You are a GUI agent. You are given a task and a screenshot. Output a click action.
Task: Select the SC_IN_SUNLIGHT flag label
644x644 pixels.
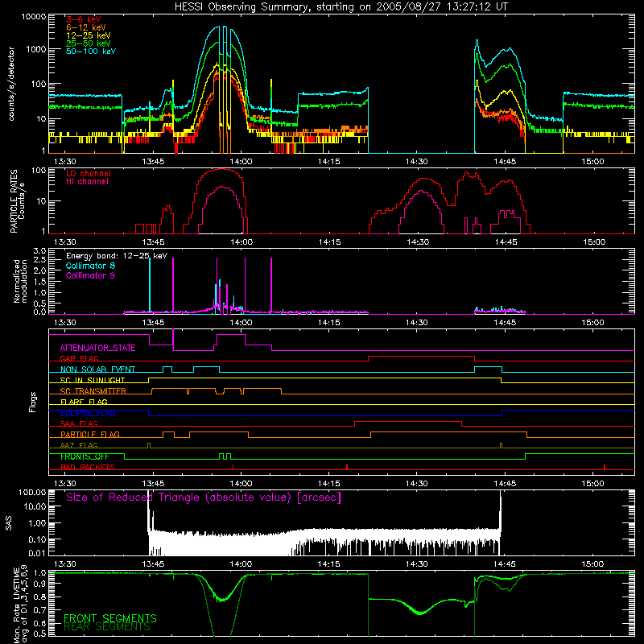(93, 380)
